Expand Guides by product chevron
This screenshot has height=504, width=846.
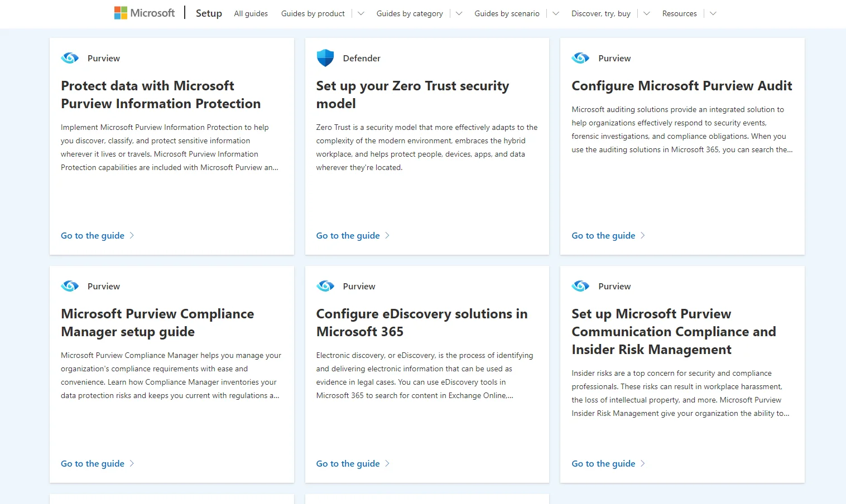pos(361,13)
